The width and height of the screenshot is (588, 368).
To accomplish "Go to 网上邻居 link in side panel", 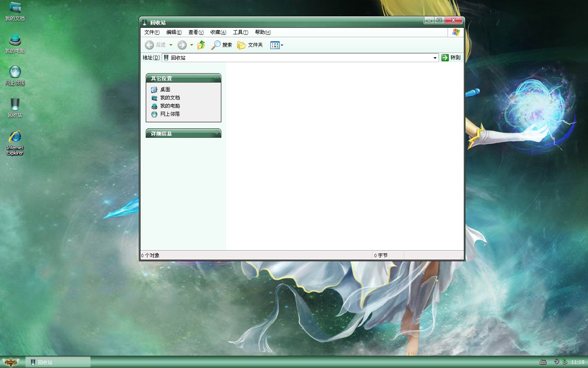I will (x=170, y=114).
